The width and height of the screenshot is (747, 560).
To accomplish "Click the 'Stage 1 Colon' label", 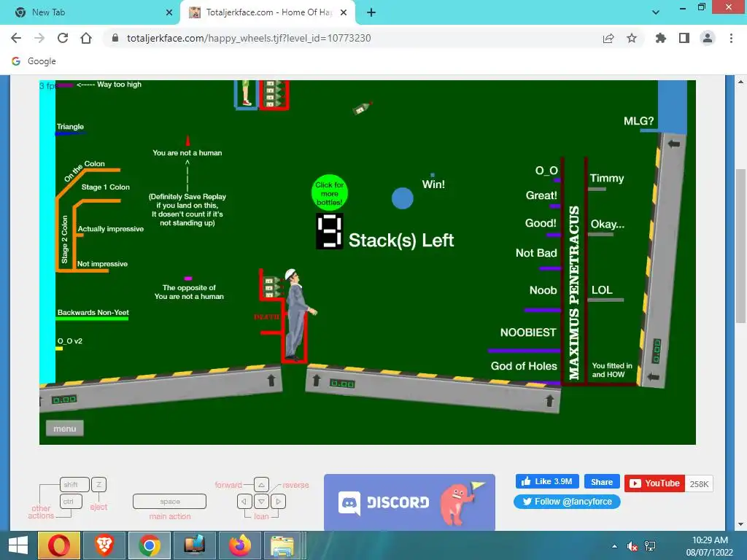I will pos(105,187).
